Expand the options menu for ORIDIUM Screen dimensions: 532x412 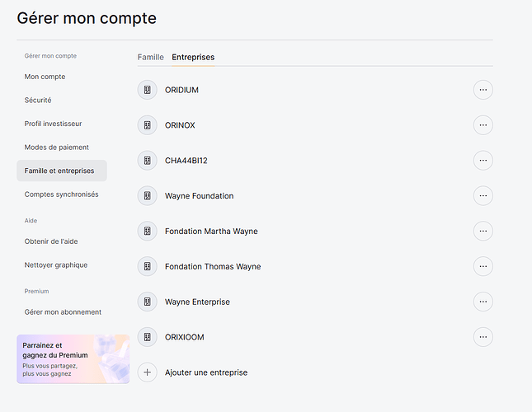(483, 90)
